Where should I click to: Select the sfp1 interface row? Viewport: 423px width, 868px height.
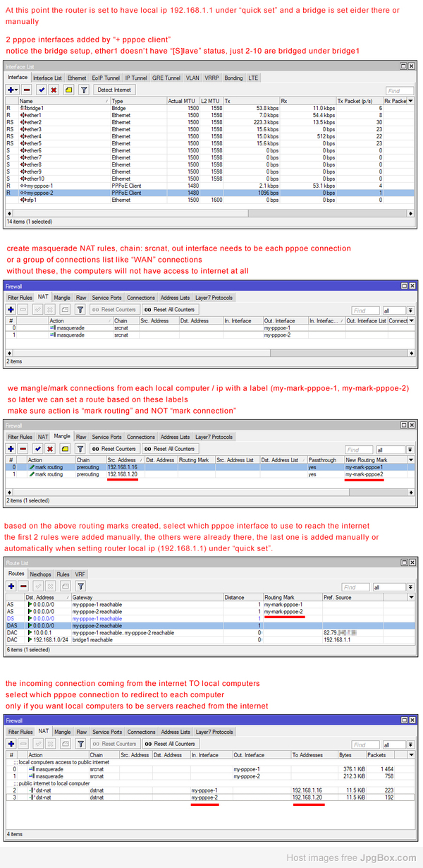click(x=210, y=200)
